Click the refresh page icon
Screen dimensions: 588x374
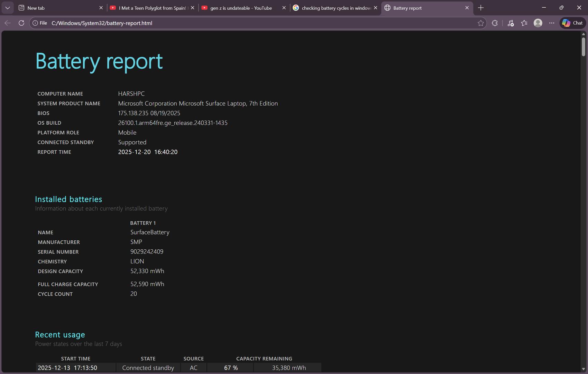pyautogui.click(x=21, y=23)
